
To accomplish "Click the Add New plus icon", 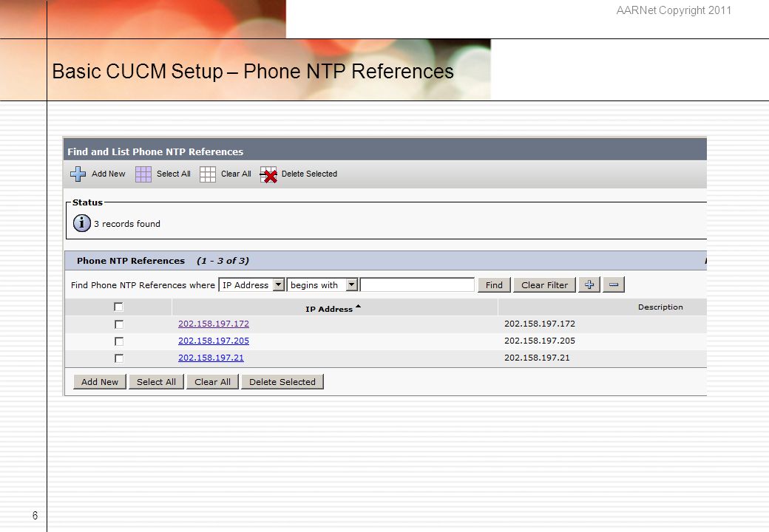I will (78, 174).
